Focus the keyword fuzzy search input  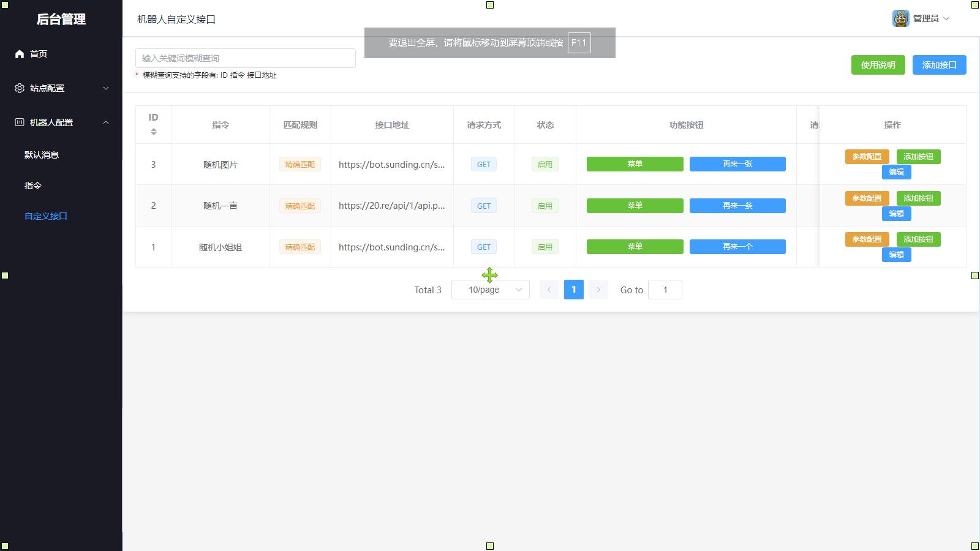click(x=245, y=58)
